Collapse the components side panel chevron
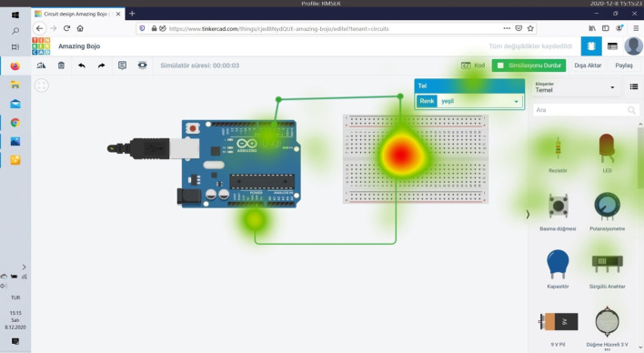Viewport: 644px width, 353px height. (x=528, y=214)
